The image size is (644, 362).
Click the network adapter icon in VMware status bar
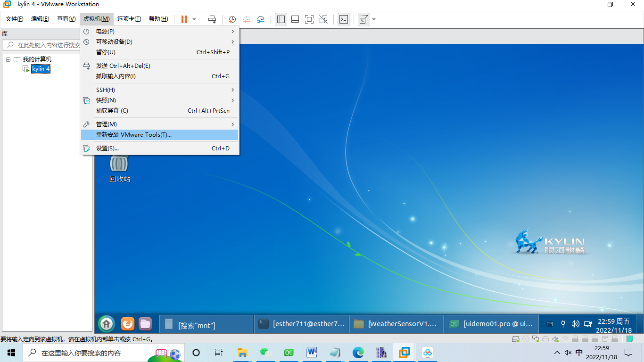pyautogui.click(x=536, y=339)
